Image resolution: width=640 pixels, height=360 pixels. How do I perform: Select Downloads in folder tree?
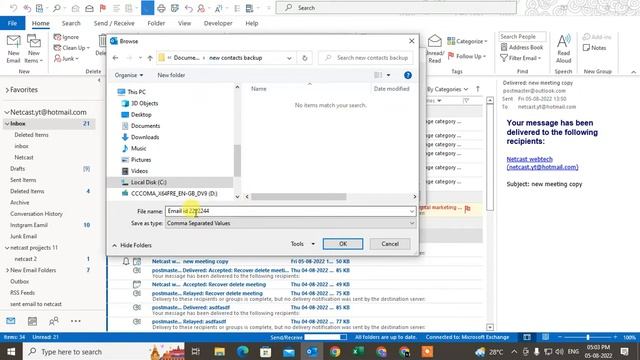pyautogui.click(x=145, y=137)
